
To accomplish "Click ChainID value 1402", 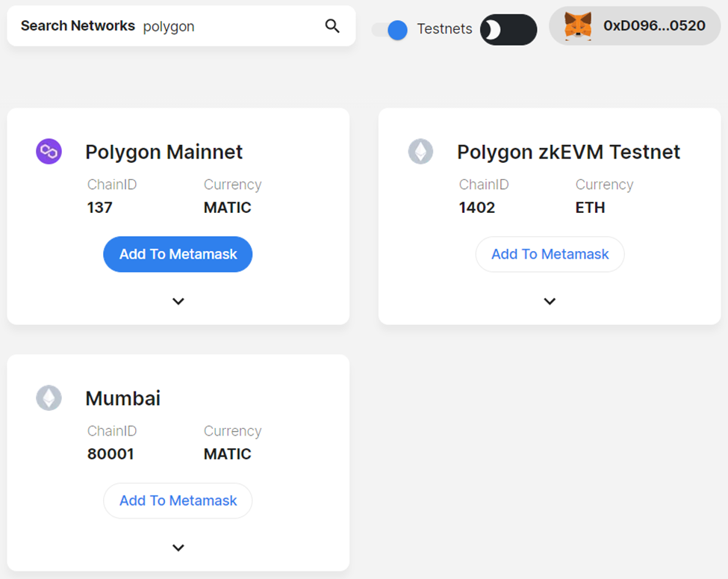I will pyautogui.click(x=477, y=207).
